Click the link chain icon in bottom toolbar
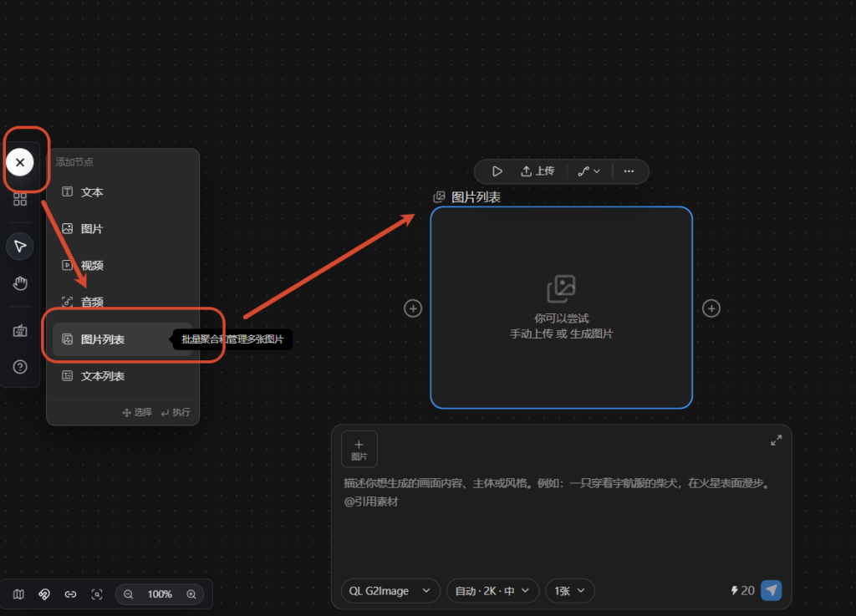 coord(70,594)
